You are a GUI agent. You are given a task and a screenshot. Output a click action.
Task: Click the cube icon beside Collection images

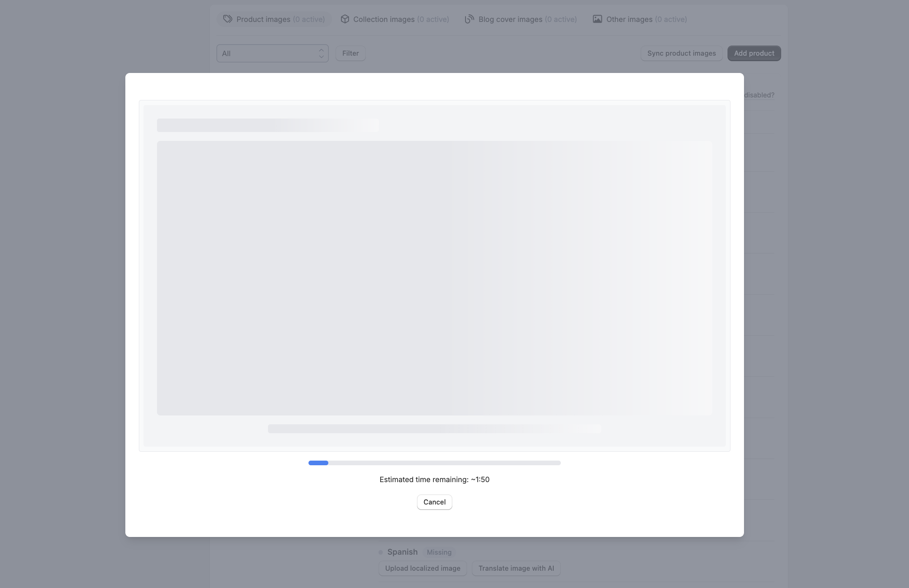(345, 19)
